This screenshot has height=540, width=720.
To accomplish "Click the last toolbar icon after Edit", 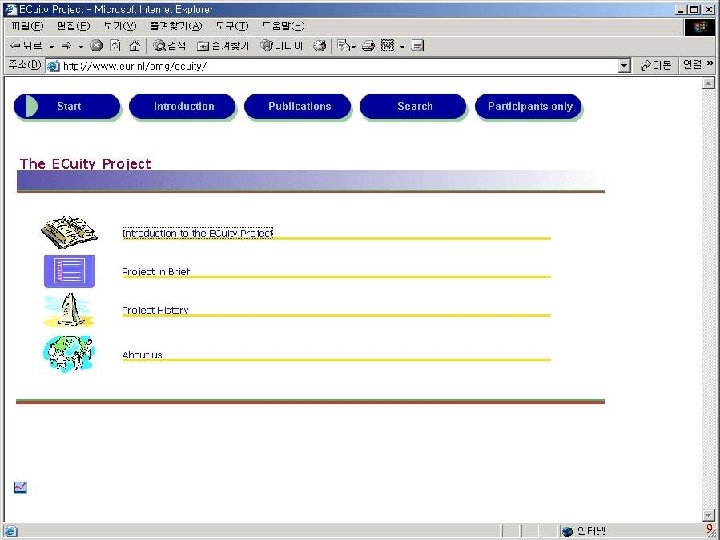I will coord(417,45).
